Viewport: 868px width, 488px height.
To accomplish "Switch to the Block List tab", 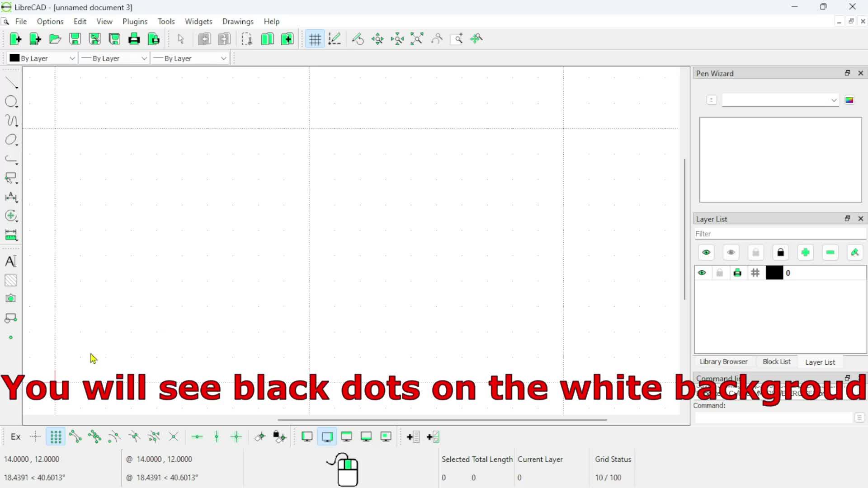I will tap(776, 361).
